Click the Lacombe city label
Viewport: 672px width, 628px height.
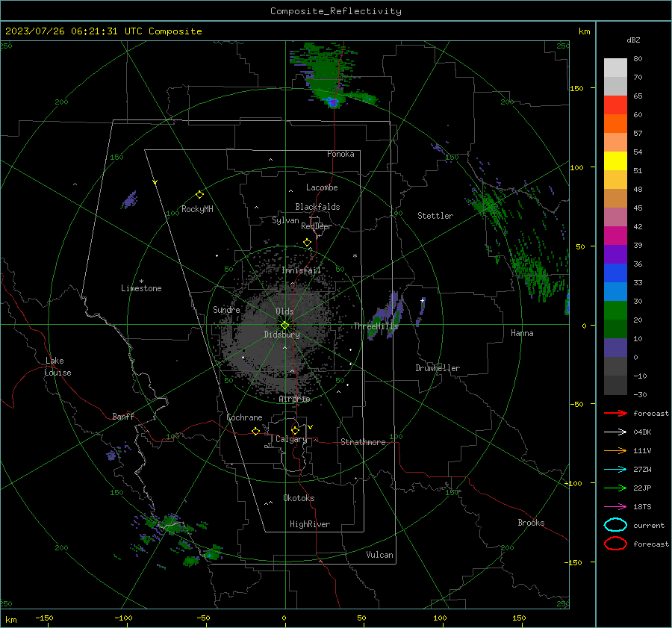322,187
